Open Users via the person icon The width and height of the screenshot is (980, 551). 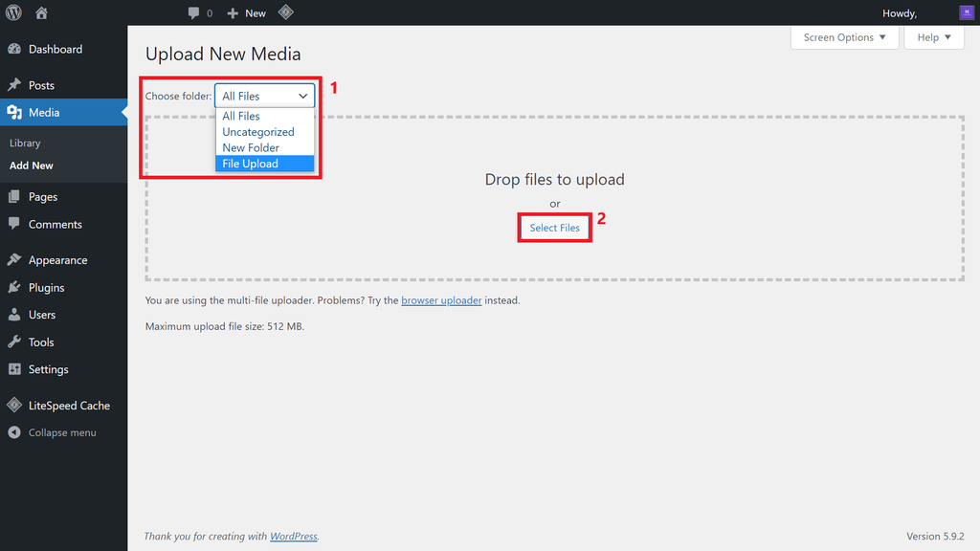tap(14, 314)
